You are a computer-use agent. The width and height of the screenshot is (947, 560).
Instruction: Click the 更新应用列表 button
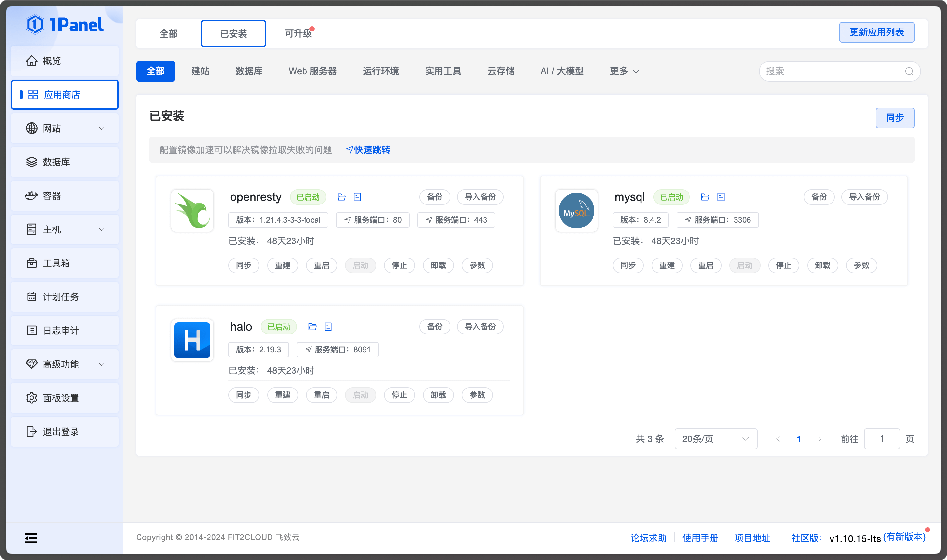(876, 32)
